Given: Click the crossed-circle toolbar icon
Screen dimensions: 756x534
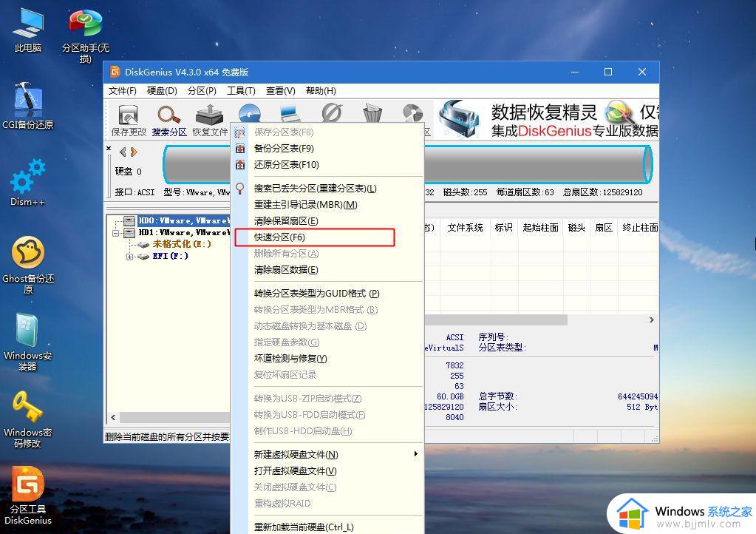Looking at the screenshot, I should 333,113.
